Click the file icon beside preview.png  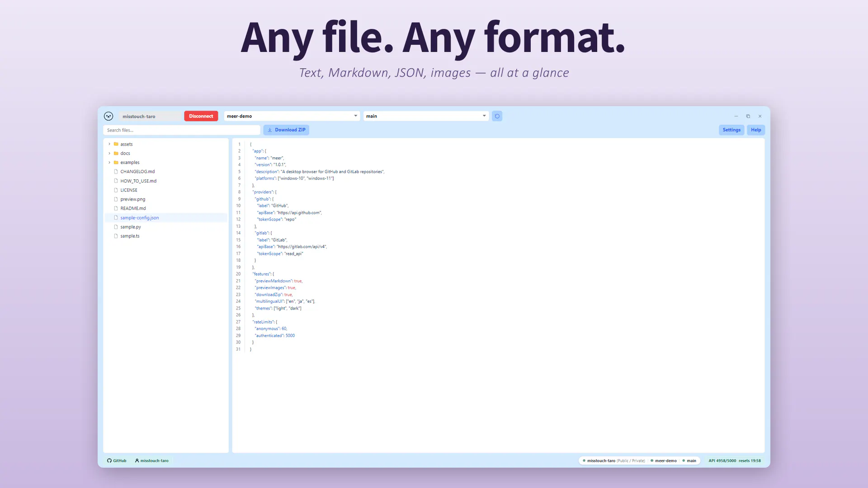click(x=116, y=199)
